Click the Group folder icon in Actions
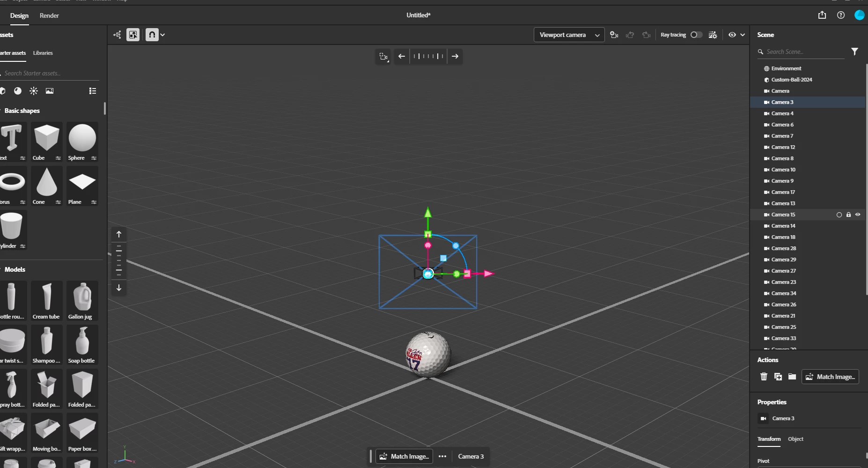Image resolution: width=868 pixels, height=468 pixels. point(792,377)
